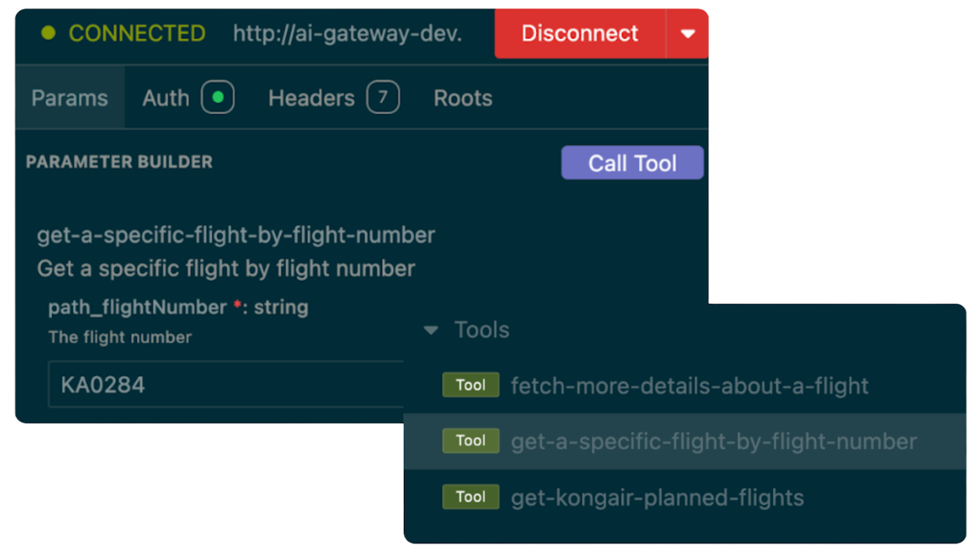Image resolution: width=980 pixels, height=551 pixels.
Task: Click the Tool badge beside get-kongair-planned-flights
Action: point(470,496)
